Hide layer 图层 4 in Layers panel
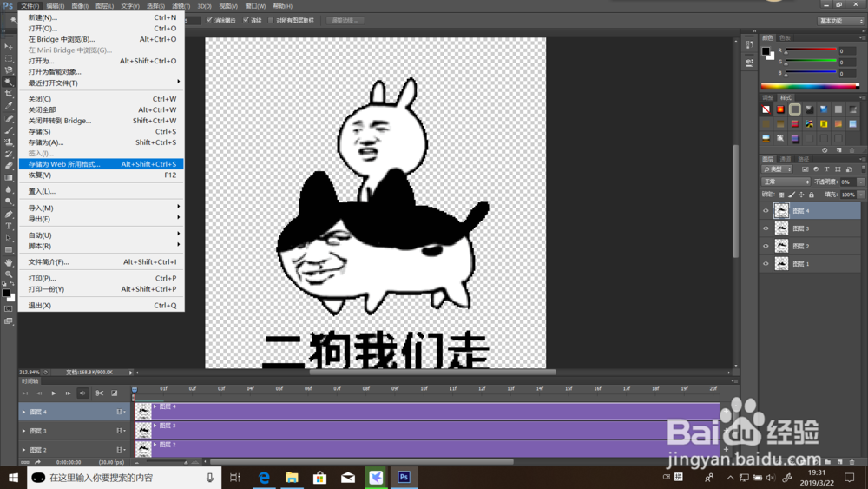 (x=766, y=211)
